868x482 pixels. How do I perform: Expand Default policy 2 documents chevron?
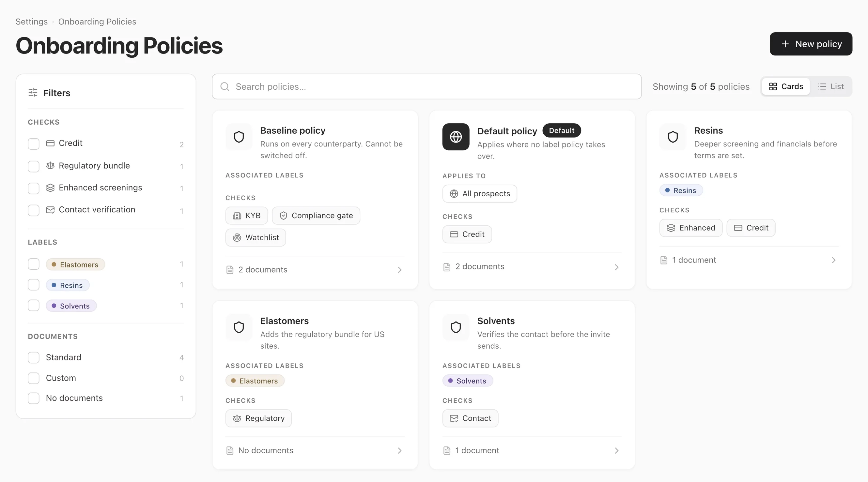(x=616, y=267)
